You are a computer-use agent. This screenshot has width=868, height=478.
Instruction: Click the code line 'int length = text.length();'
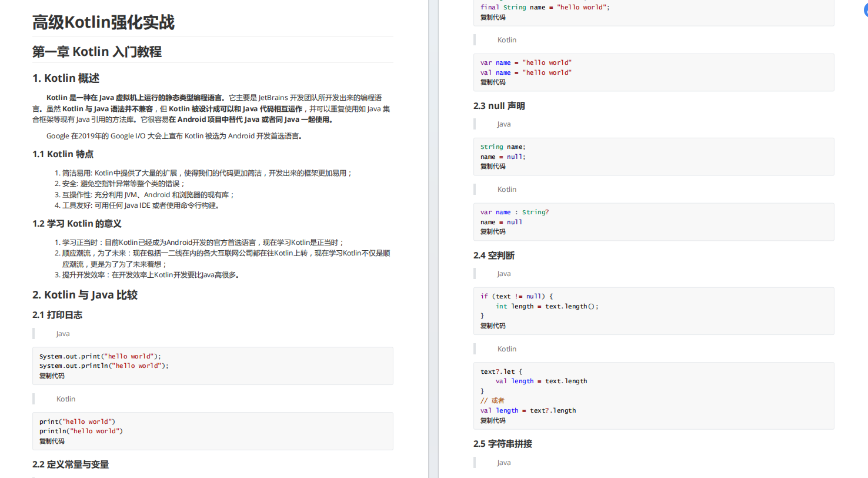tap(547, 306)
